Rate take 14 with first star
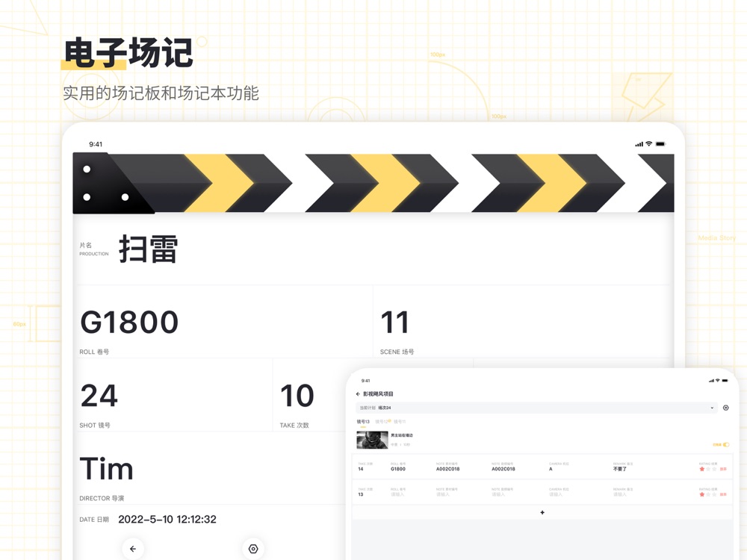 click(x=701, y=469)
